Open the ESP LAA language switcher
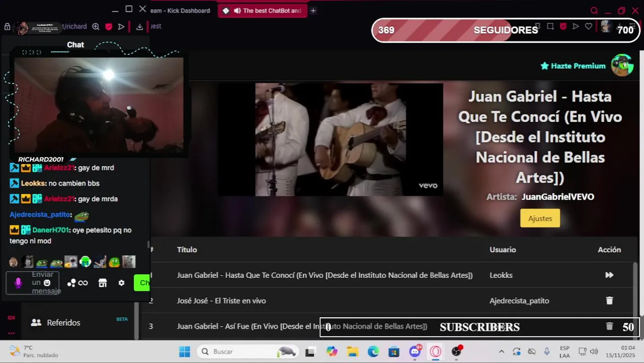 [564, 351]
